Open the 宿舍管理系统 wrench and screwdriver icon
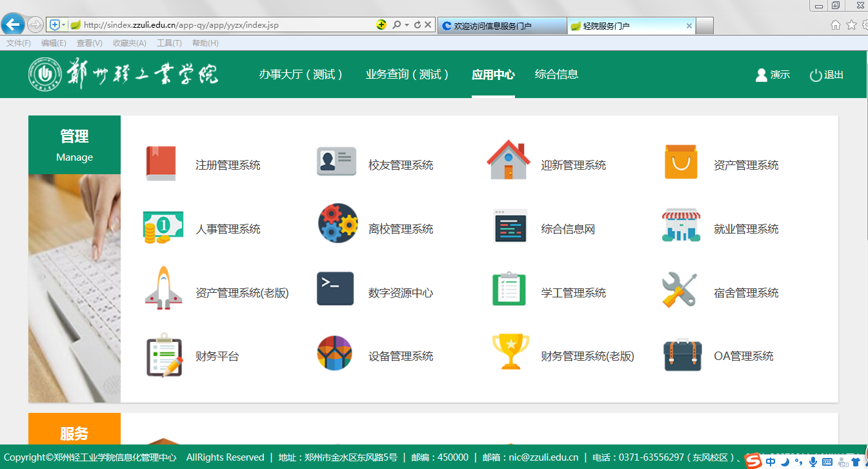The image size is (868, 469). [680, 290]
